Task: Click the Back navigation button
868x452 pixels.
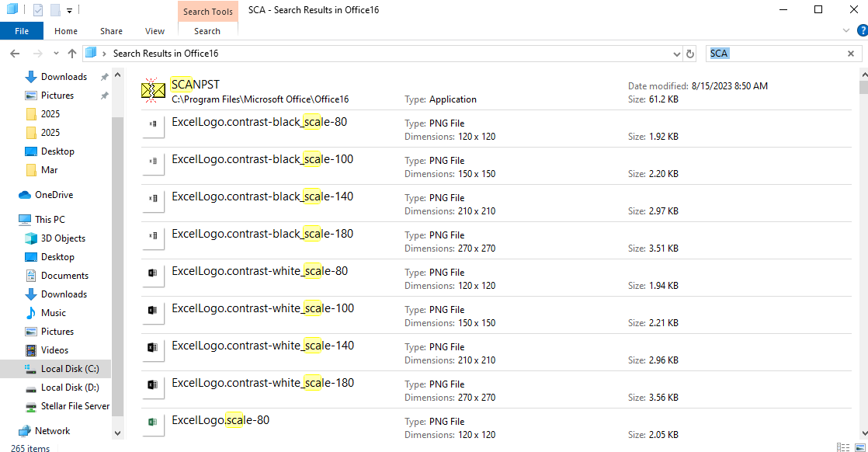Action: pyautogui.click(x=14, y=53)
